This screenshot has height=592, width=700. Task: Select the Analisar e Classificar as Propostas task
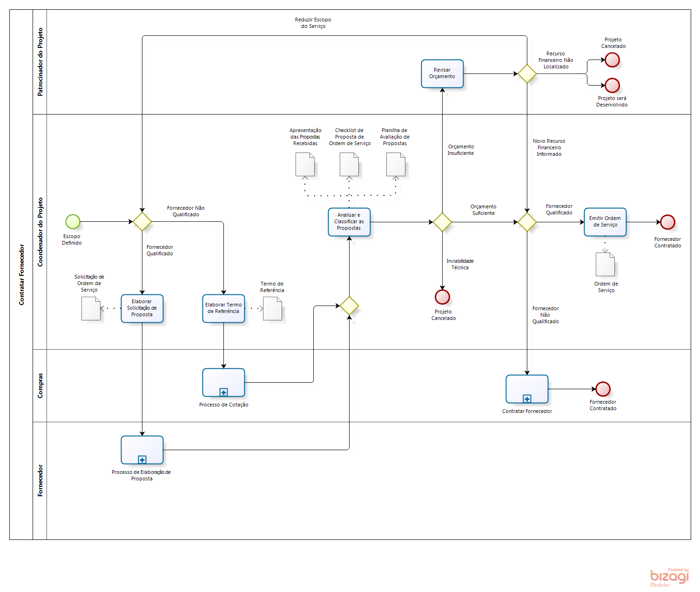pos(349,222)
